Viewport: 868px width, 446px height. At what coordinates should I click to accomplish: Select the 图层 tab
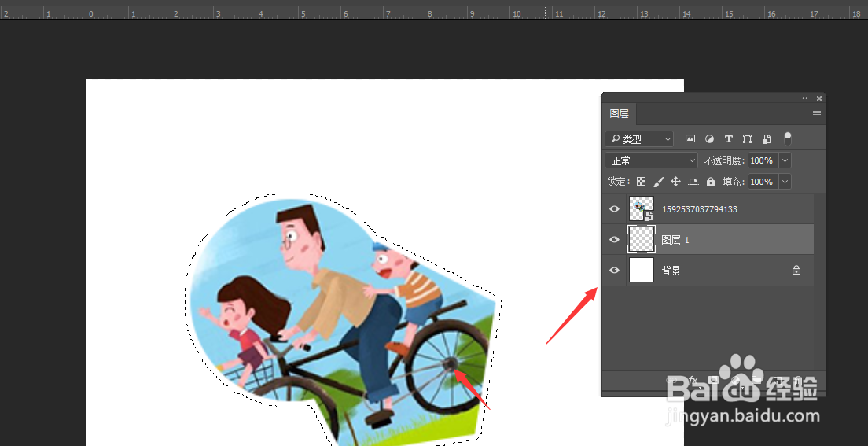click(x=619, y=114)
